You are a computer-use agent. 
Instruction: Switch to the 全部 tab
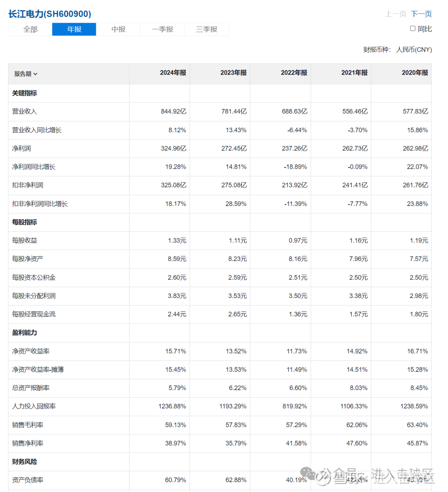(x=30, y=29)
